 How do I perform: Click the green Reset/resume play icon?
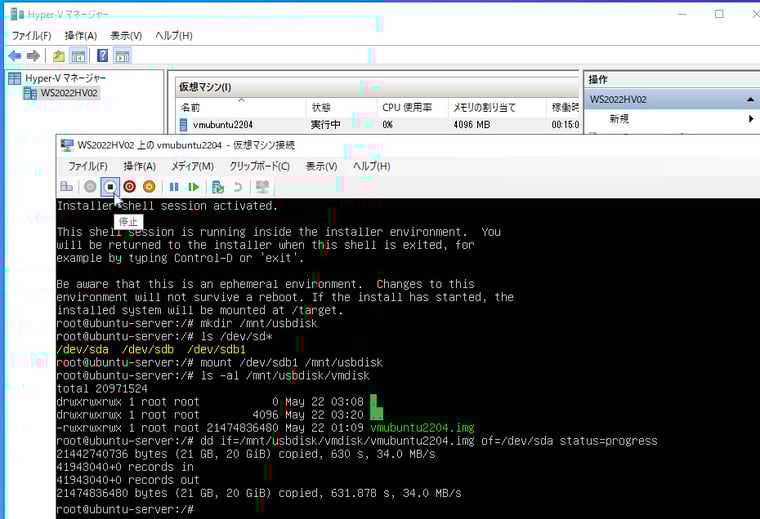(x=194, y=187)
